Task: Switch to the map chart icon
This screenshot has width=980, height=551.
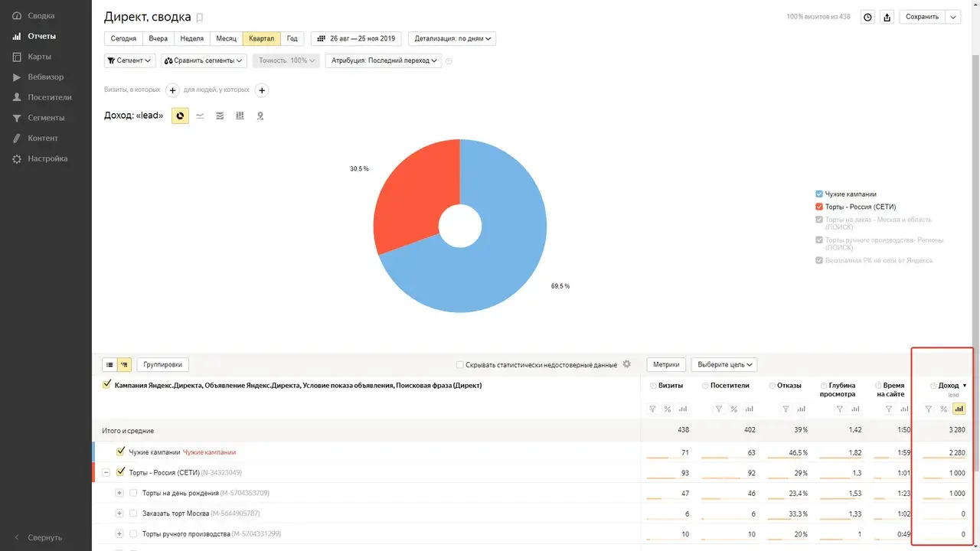Action: point(260,116)
